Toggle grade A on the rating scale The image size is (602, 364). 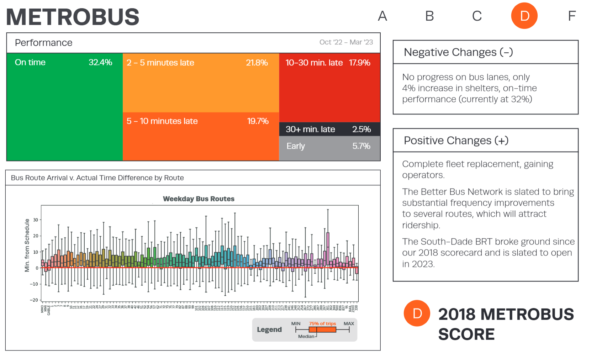pyautogui.click(x=382, y=16)
